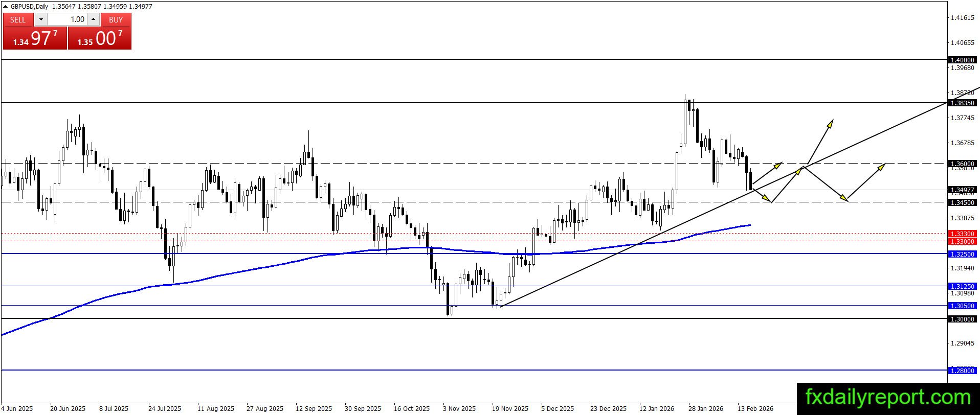Screen dimensions: 980x415
Task: Click the 1.35007 buy price panel
Action: [100, 38]
